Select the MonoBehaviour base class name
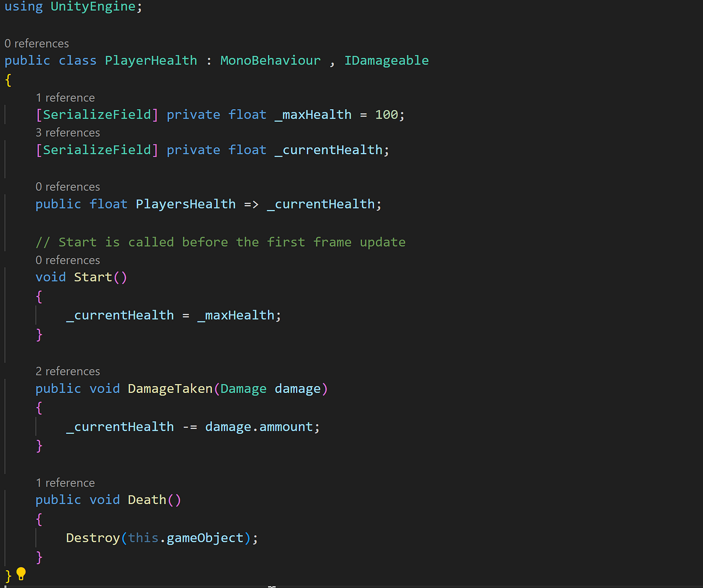 click(x=270, y=60)
